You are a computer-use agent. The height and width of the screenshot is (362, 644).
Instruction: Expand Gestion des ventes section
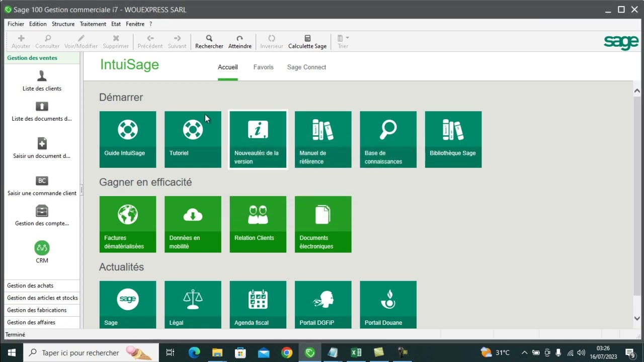click(x=42, y=58)
